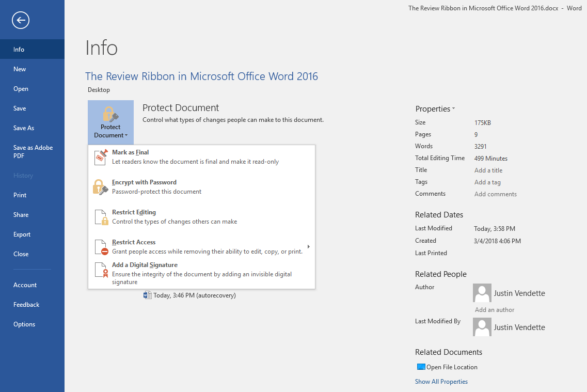Click the Related People heading
This screenshot has height=392, width=587.
440,274
